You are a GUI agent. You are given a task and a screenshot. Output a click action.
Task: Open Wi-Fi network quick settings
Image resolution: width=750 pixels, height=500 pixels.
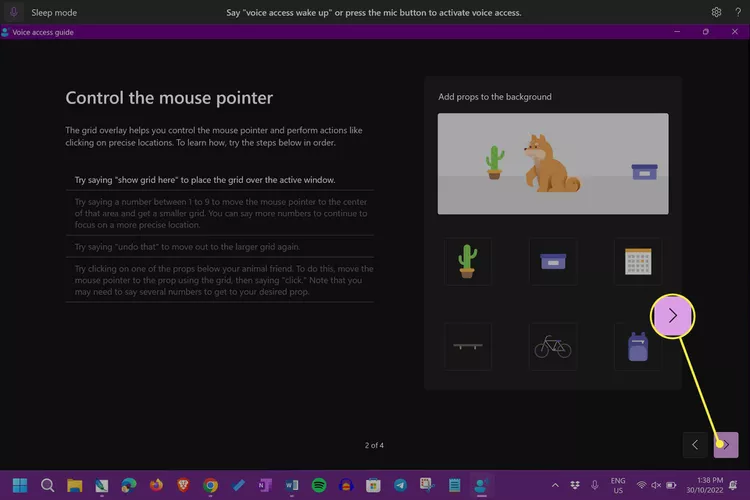pos(641,485)
